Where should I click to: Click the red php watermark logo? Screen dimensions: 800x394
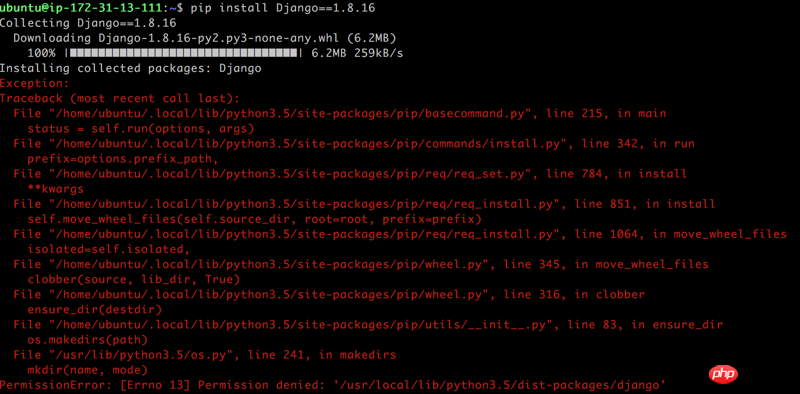tap(723, 375)
